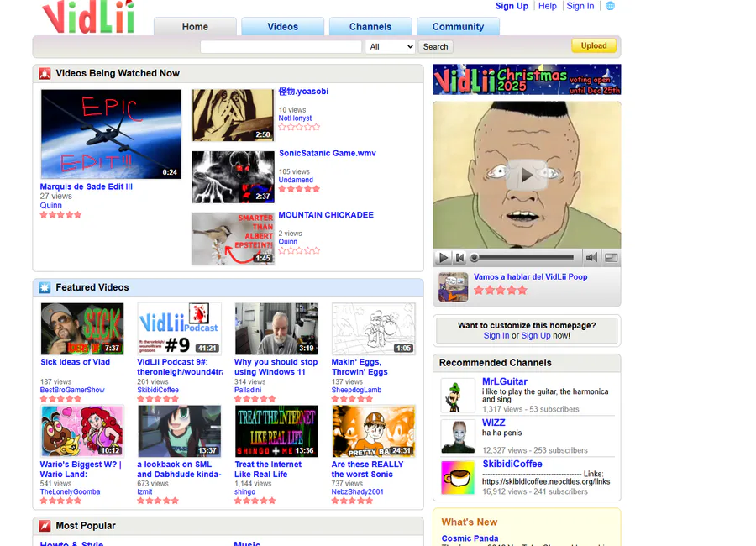Open the Help link
Screen dimensions: 756x546
547,6
